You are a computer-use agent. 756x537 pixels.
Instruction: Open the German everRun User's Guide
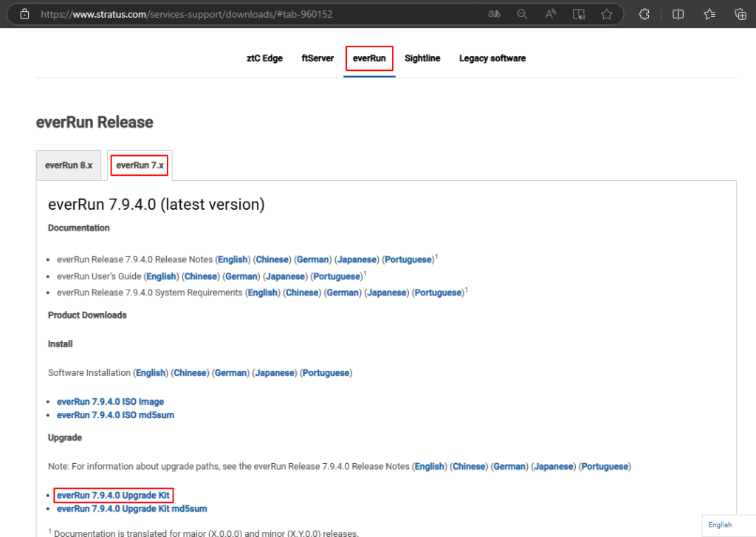[x=241, y=276]
